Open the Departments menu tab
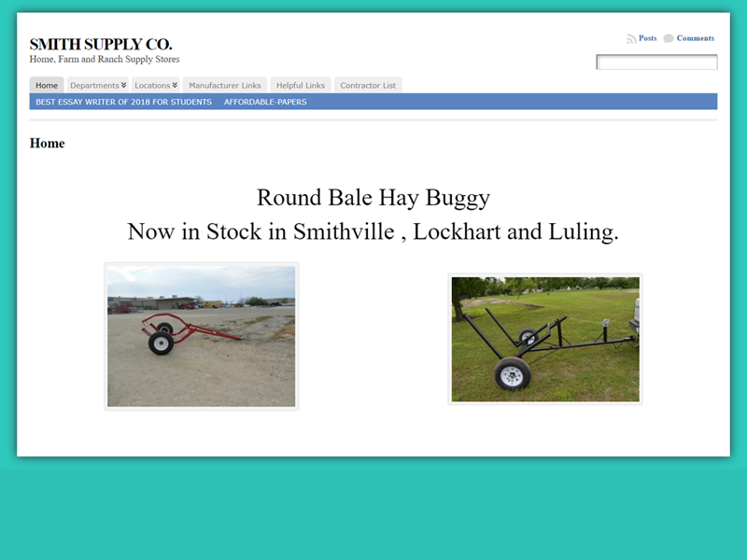Screen dimensions: 747x560 [98, 85]
